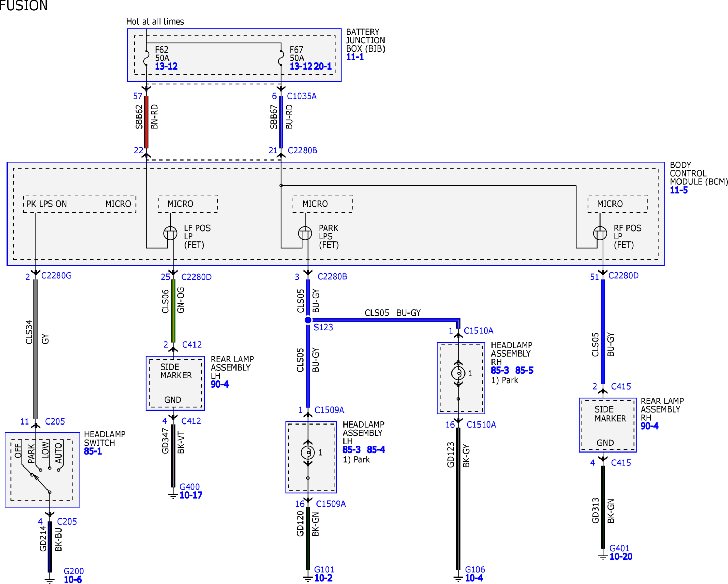Select the PARK LPS FET symbol
Image resolution: width=728 pixels, height=584 pixels.
click(x=305, y=234)
